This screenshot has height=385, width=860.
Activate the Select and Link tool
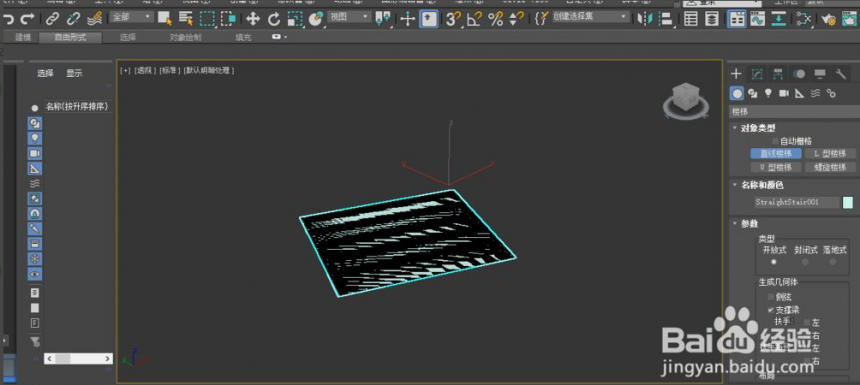tap(52, 19)
